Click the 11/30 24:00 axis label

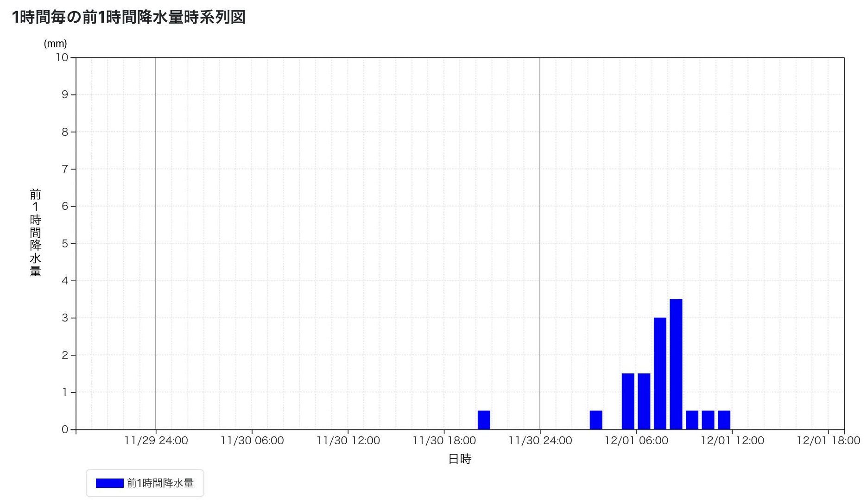coord(540,441)
